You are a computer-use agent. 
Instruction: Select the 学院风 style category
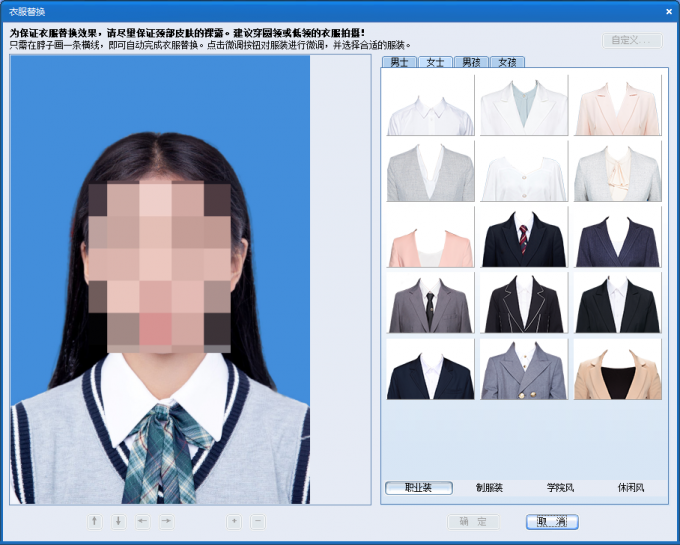(560, 488)
